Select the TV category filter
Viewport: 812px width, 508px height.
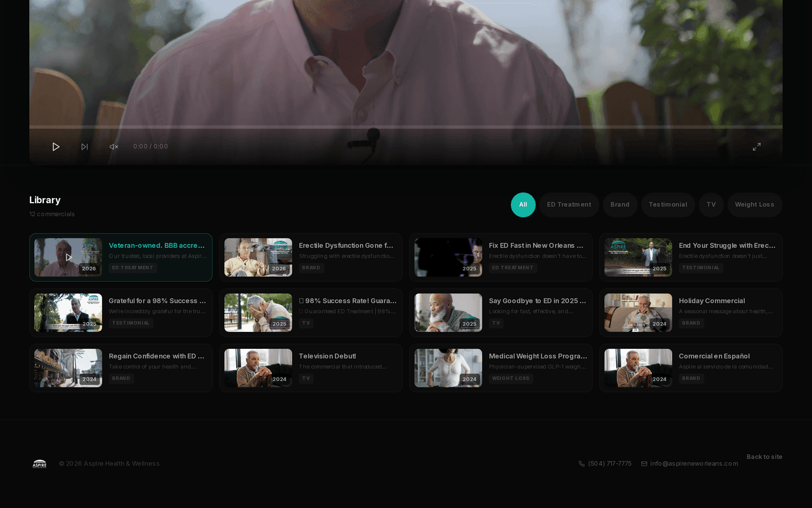pyautogui.click(x=710, y=205)
